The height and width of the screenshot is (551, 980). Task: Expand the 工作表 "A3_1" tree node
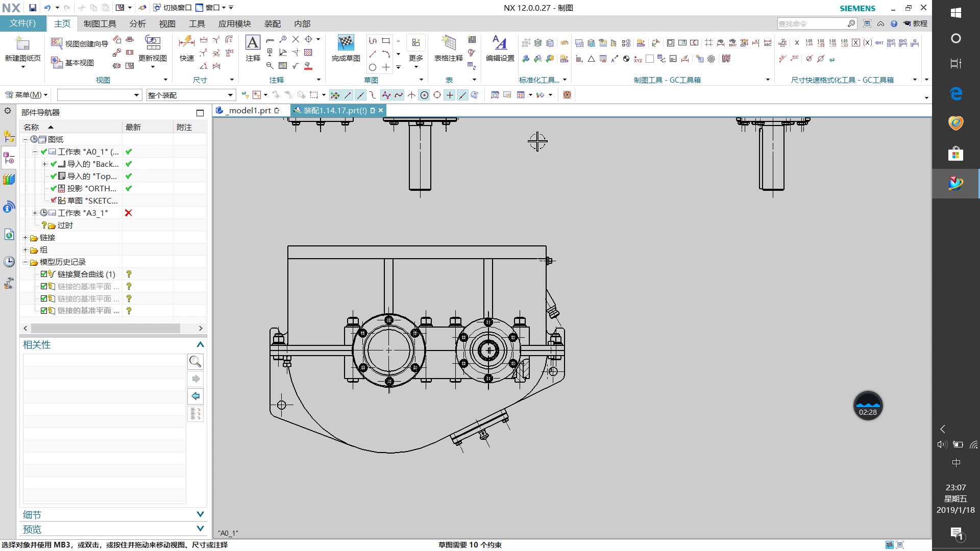[x=35, y=213]
